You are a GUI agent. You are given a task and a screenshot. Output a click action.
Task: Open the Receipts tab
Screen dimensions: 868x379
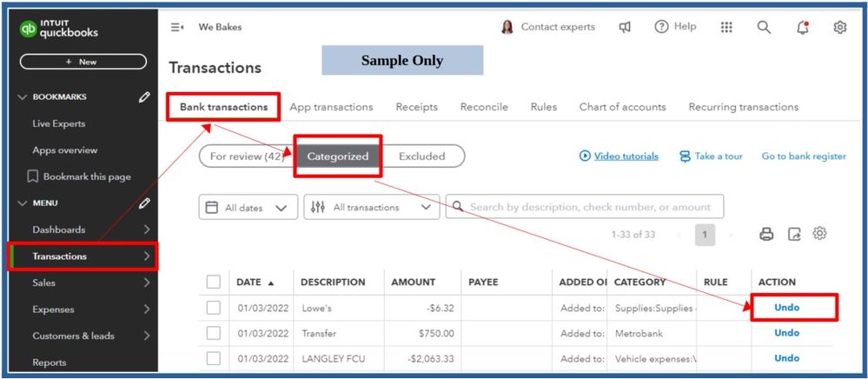click(x=416, y=107)
